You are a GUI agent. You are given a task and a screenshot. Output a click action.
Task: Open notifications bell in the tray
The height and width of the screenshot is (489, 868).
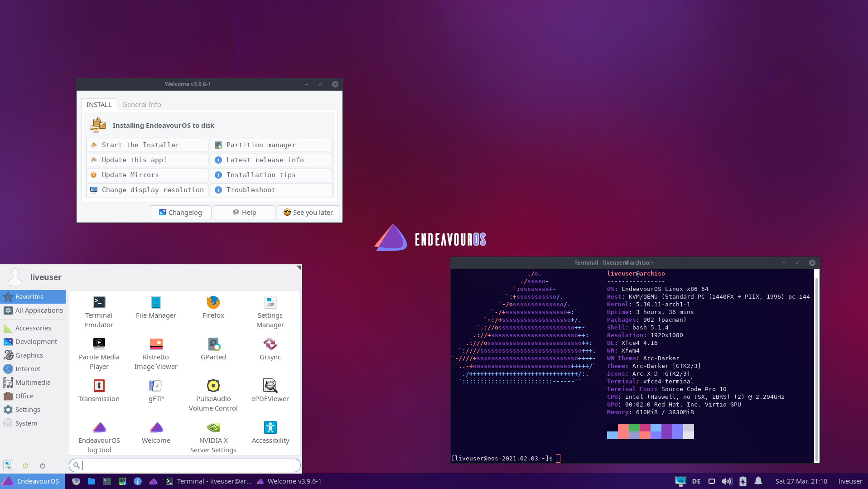pos(758,481)
